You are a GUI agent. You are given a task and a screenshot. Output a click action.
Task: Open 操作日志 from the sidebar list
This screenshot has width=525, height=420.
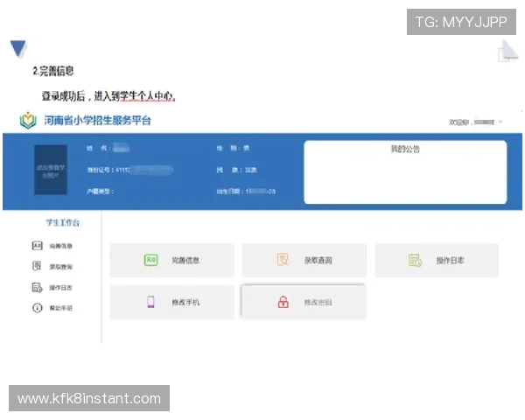point(60,287)
